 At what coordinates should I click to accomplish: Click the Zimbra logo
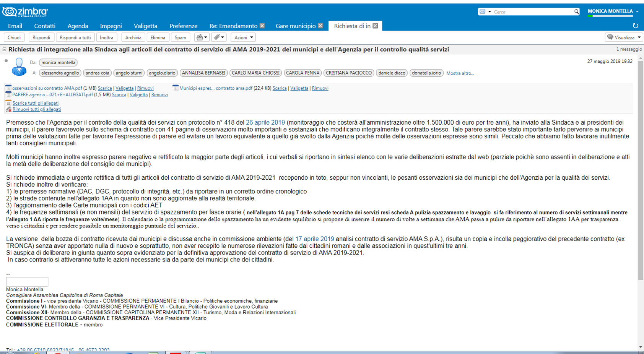point(25,12)
